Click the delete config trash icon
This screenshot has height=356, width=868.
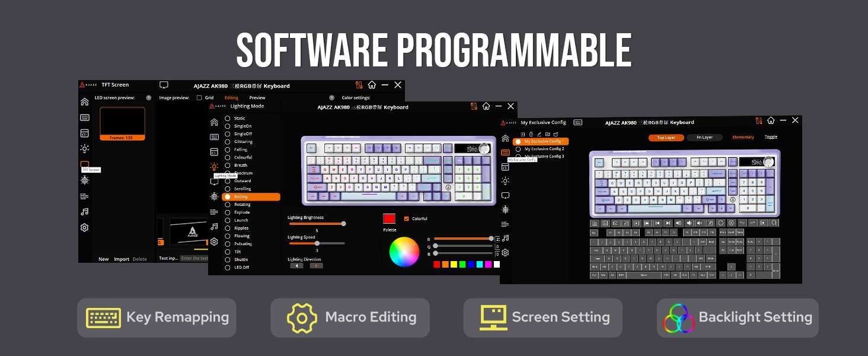click(531, 134)
